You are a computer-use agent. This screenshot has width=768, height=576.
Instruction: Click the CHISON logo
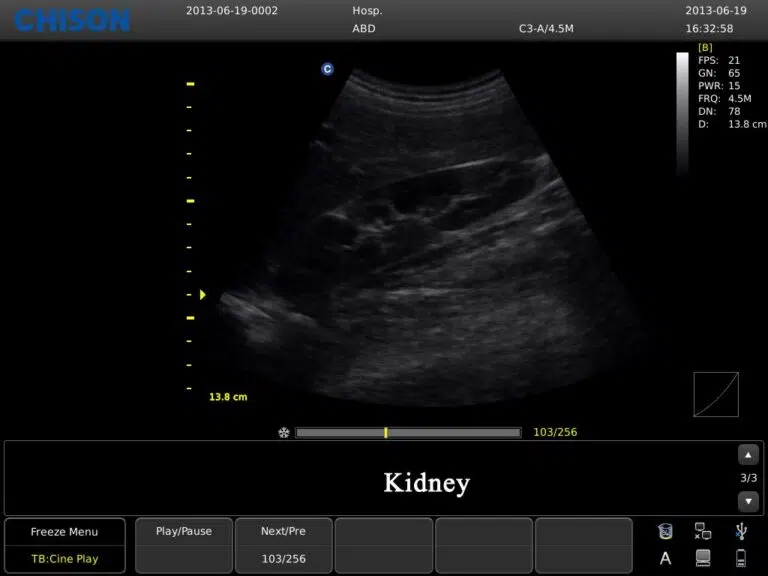click(x=72, y=19)
